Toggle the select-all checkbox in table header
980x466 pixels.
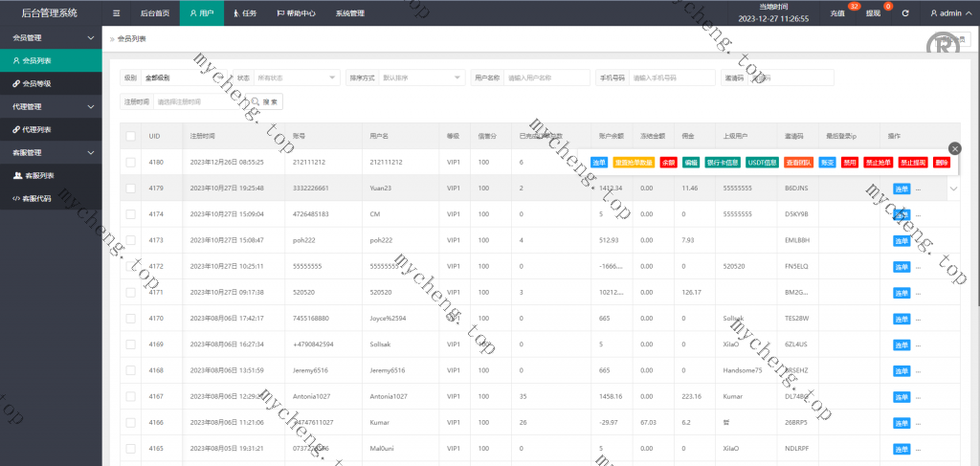(130, 137)
